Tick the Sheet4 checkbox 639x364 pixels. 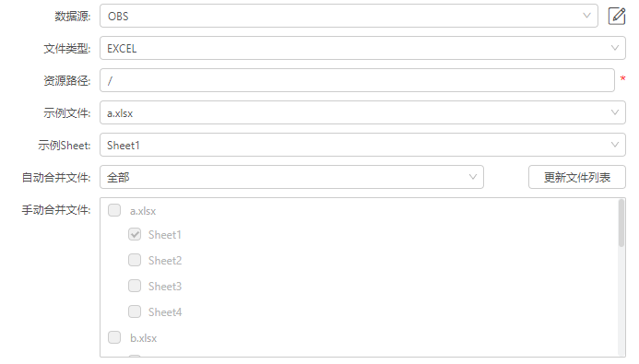(x=135, y=311)
